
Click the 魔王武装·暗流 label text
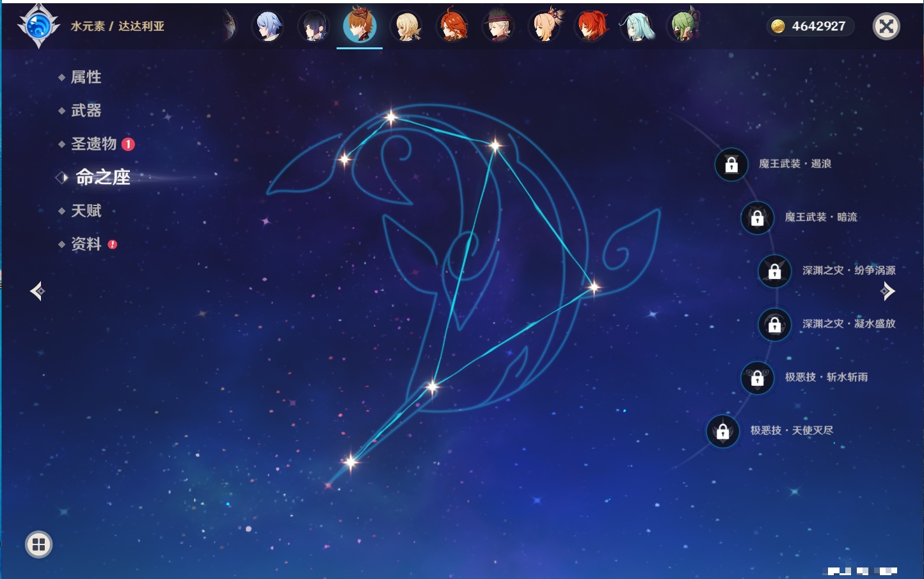(821, 217)
